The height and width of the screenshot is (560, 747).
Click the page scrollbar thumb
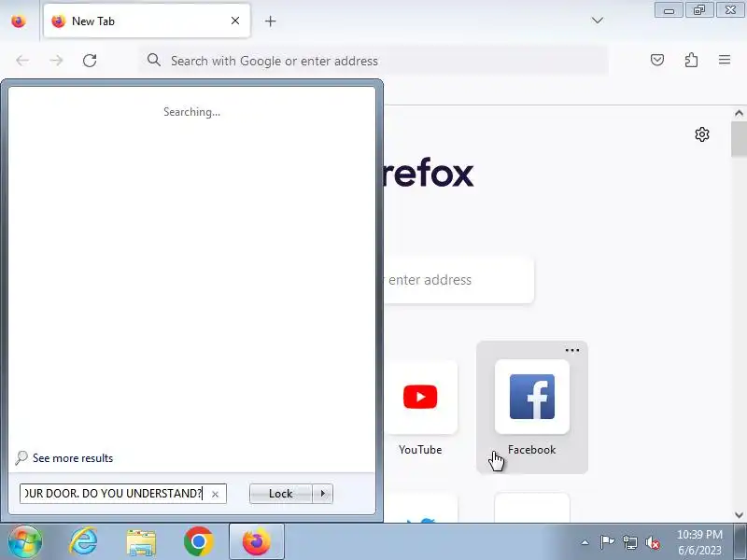click(739, 139)
